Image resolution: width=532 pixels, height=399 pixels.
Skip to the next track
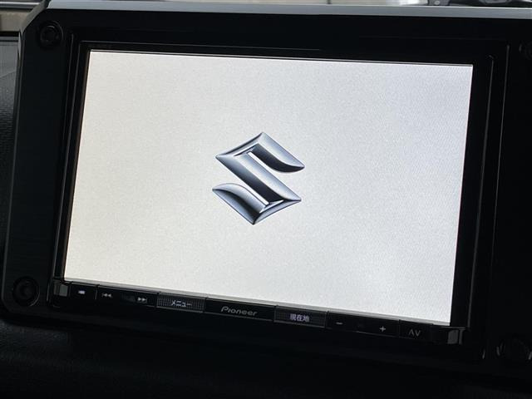pyautogui.click(x=142, y=299)
